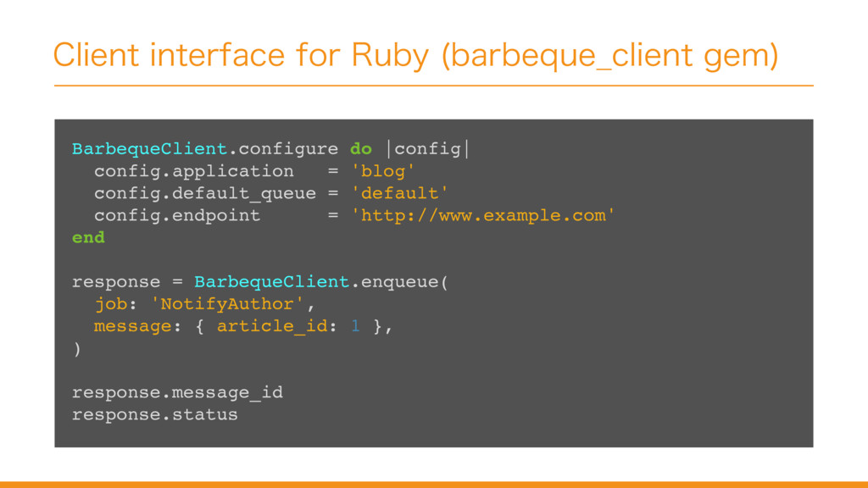Click 'response' before the equals sign

(115, 282)
